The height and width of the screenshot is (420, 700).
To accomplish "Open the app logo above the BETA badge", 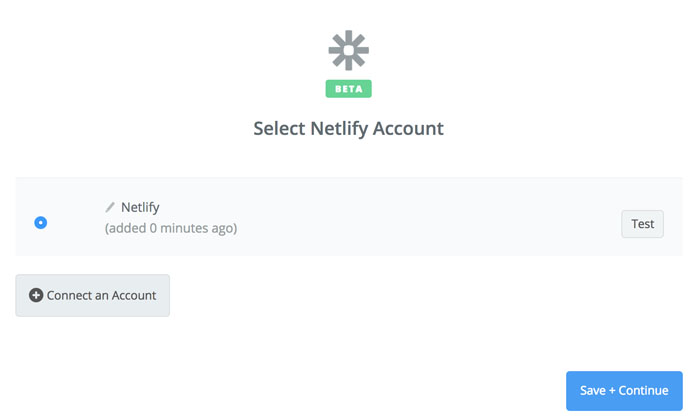I will pos(348,50).
